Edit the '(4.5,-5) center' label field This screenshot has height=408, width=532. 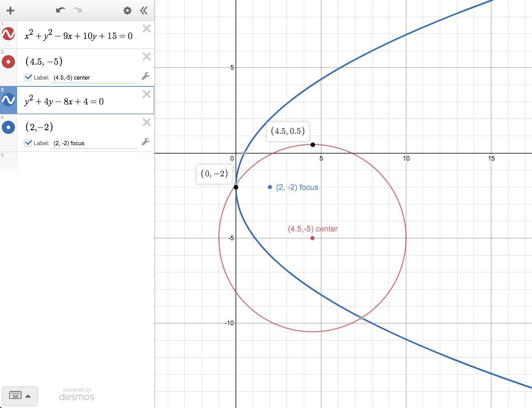[x=94, y=78]
